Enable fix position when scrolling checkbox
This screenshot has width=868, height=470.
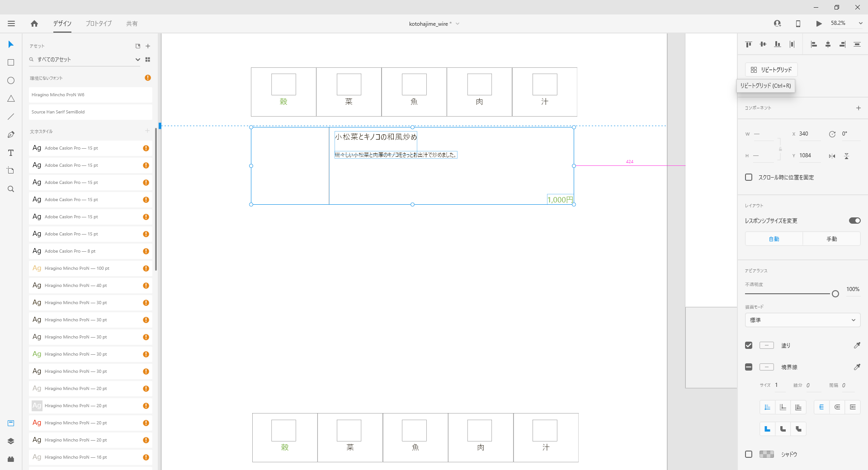[749, 177]
